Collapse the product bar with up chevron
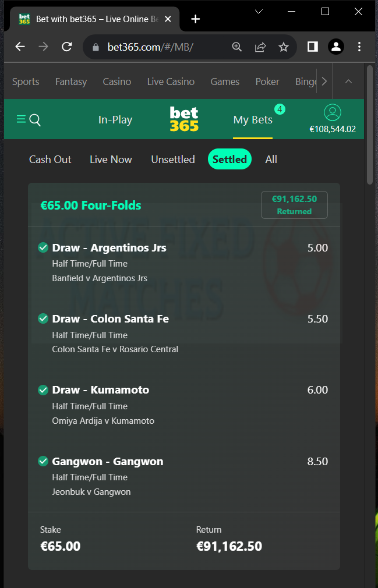The image size is (378, 588). (348, 81)
